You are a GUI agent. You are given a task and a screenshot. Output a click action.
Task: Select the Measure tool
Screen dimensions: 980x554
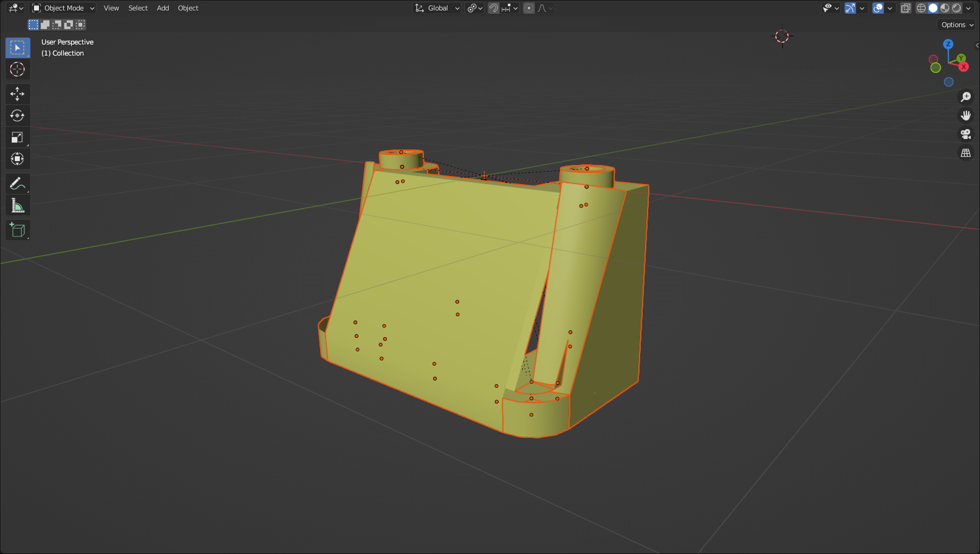point(17,205)
